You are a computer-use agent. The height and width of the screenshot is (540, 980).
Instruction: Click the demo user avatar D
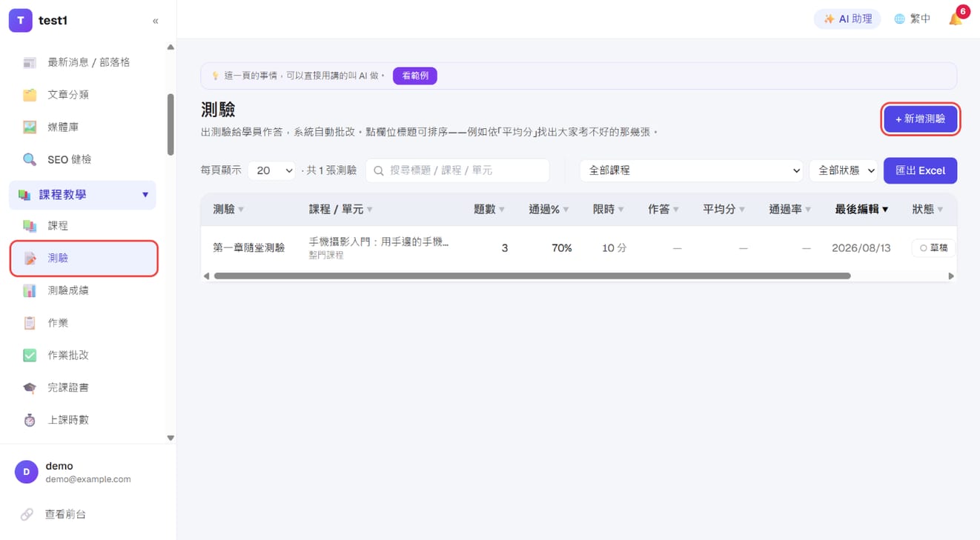(x=27, y=472)
